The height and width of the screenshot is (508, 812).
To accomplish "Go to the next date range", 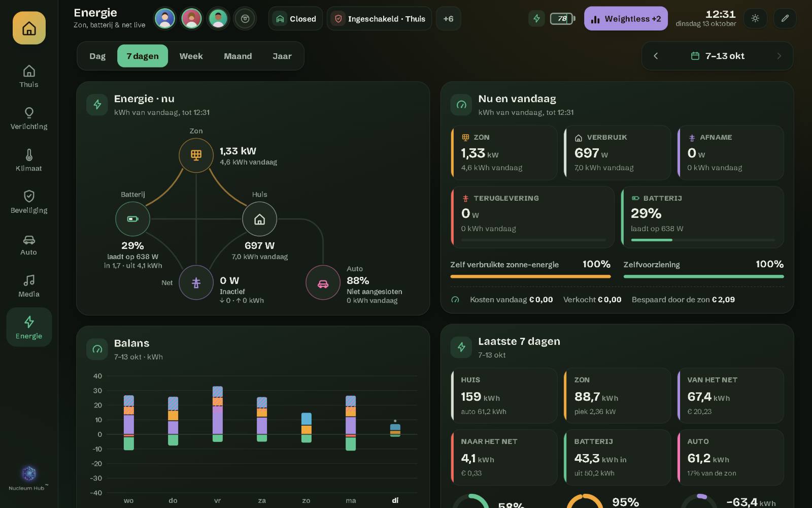I will [x=779, y=56].
